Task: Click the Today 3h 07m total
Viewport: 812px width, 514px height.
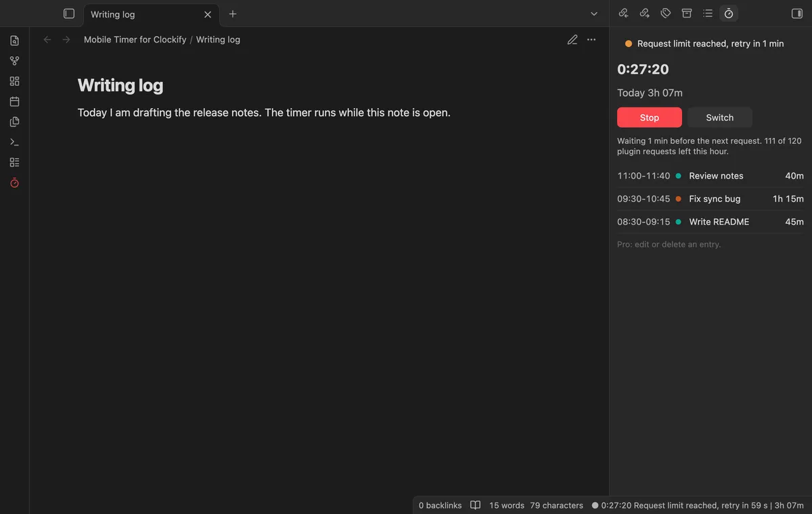Action: (x=650, y=93)
